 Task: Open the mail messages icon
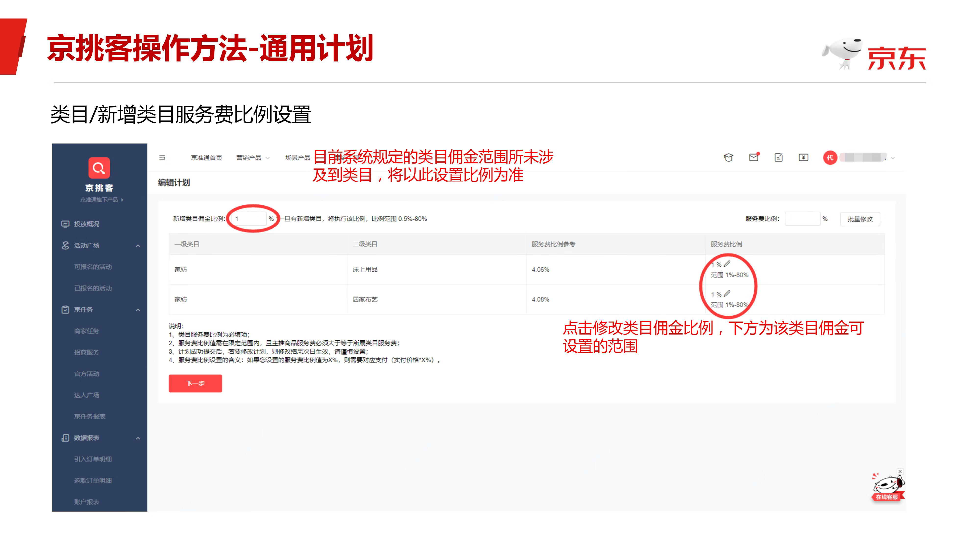(x=754, y=157)
